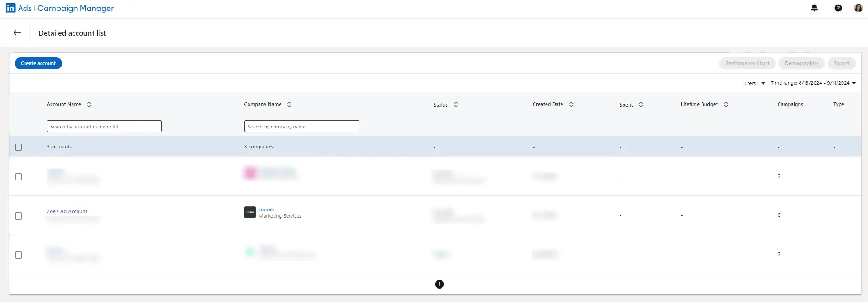Click the '3 accounts' summary text
This screenshot has width=868, height=302.
(59, 147)
